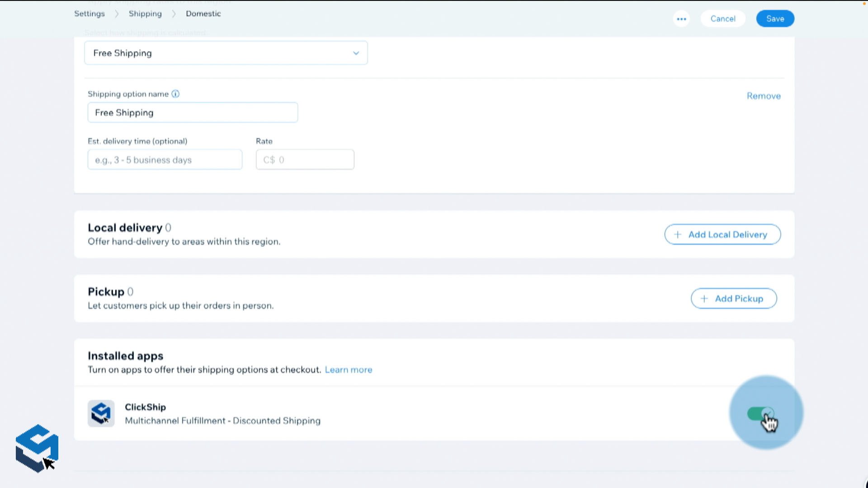
Task: Click the Settings breadcrumb menu item
Action: coord(90,13)
